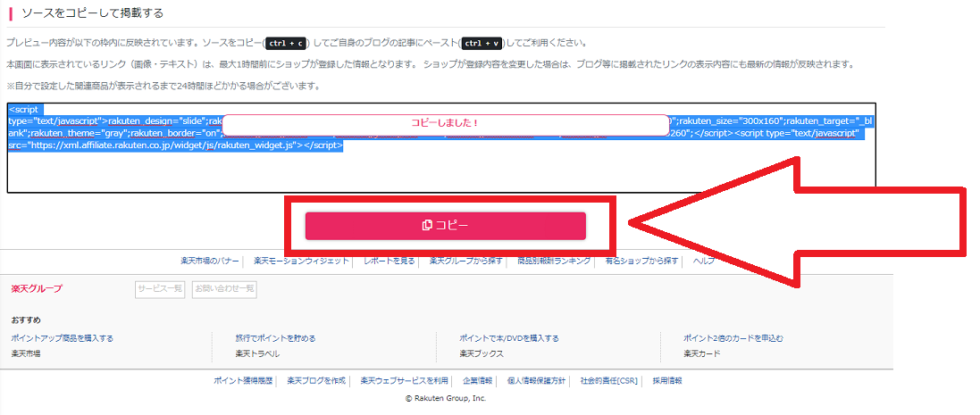The height and width of the screenshot is (415, 980).
Task: Open ポイント獲得履歴 footer link
Action: (x=243, y=380)
